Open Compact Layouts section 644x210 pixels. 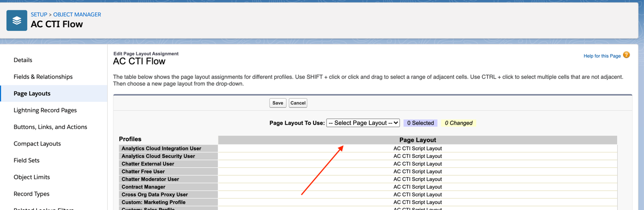37,144
